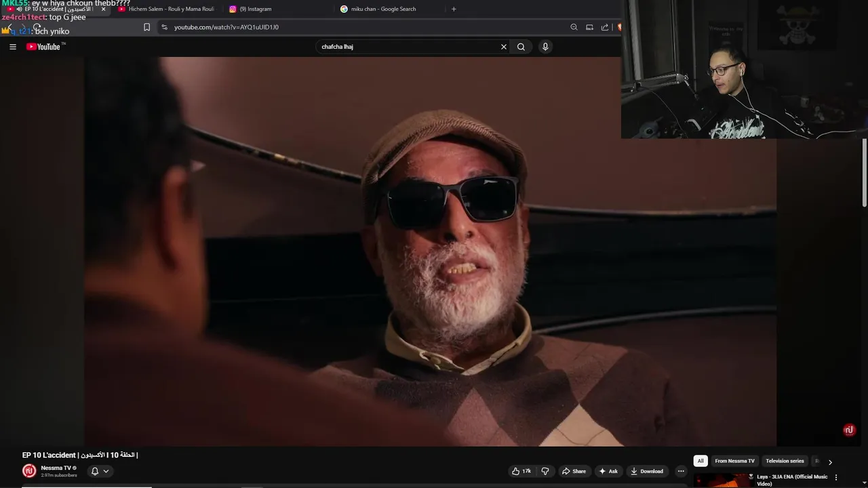This screenshot has width=868, height=488.
Task: Open the browser zoom magnifier icon
Action: (574, 27)
